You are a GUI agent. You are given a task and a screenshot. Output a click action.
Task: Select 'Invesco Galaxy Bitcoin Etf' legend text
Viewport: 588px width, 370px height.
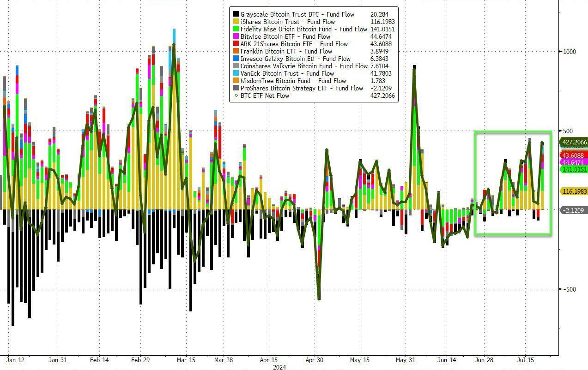coord(279,59)
